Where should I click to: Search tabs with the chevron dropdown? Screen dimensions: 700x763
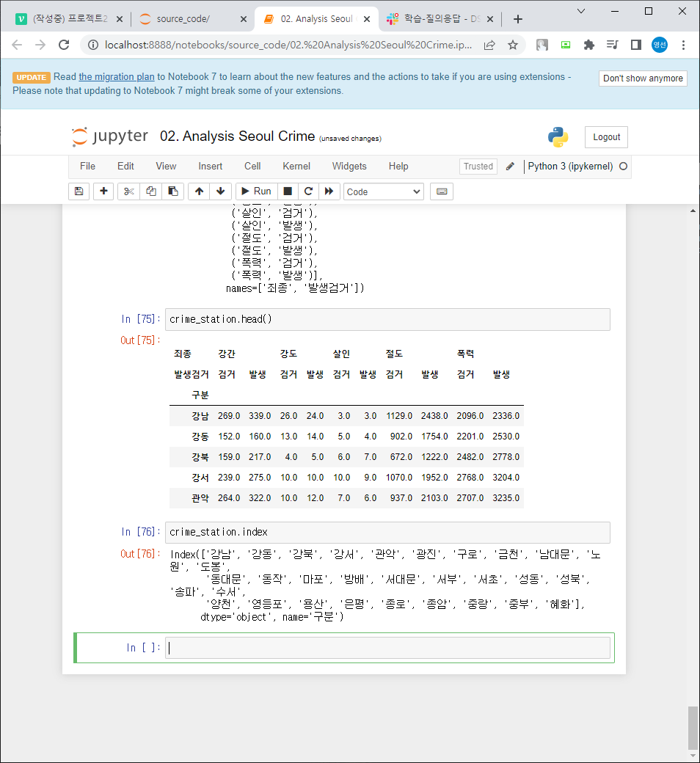tap(580, 11)
